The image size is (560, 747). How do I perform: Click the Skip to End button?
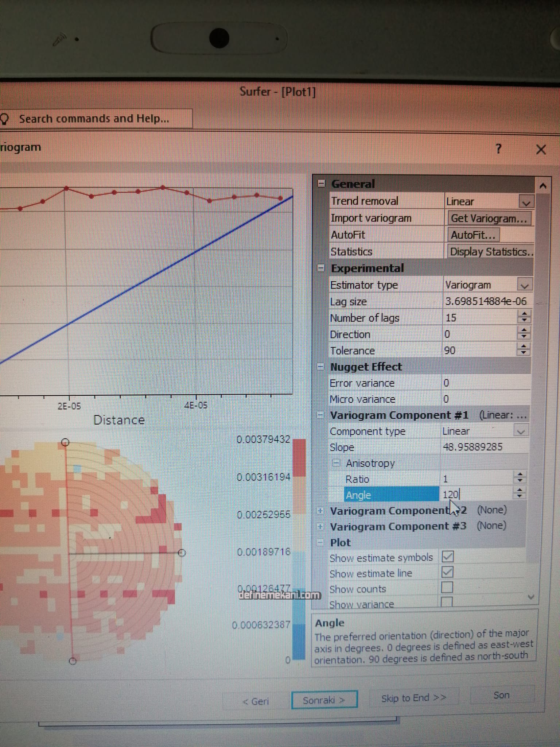pyautogui.click(x=414, y=698)
